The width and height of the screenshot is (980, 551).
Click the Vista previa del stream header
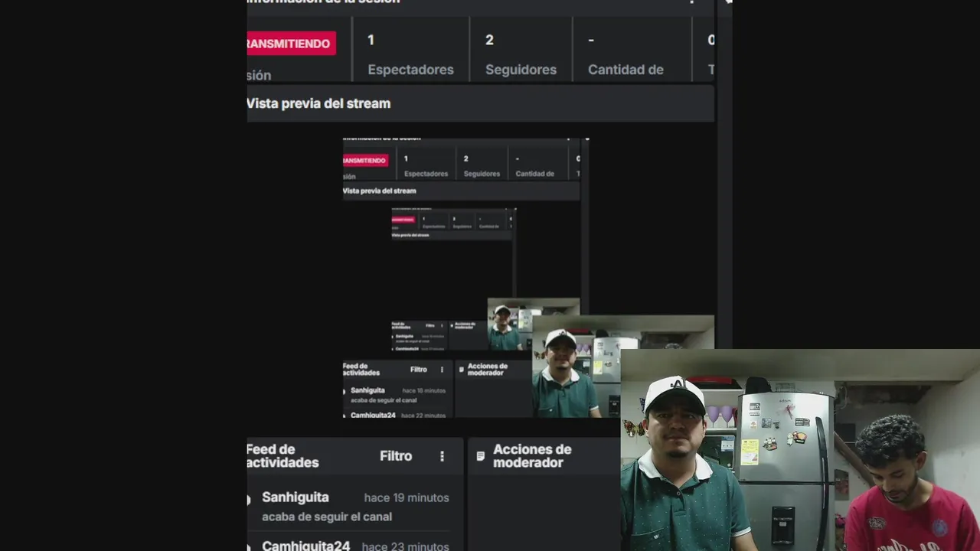(x=480, y=103)
